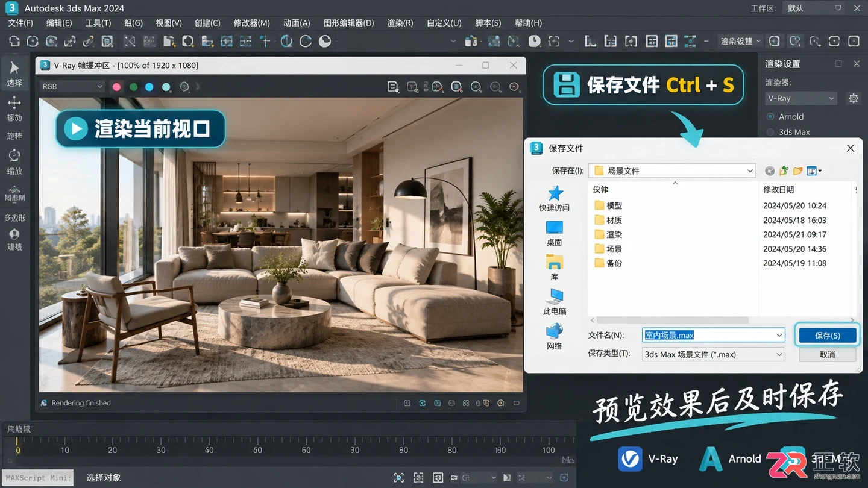
Task: Open the 脚本(S) menu
Action: click(x=488, y=23)
